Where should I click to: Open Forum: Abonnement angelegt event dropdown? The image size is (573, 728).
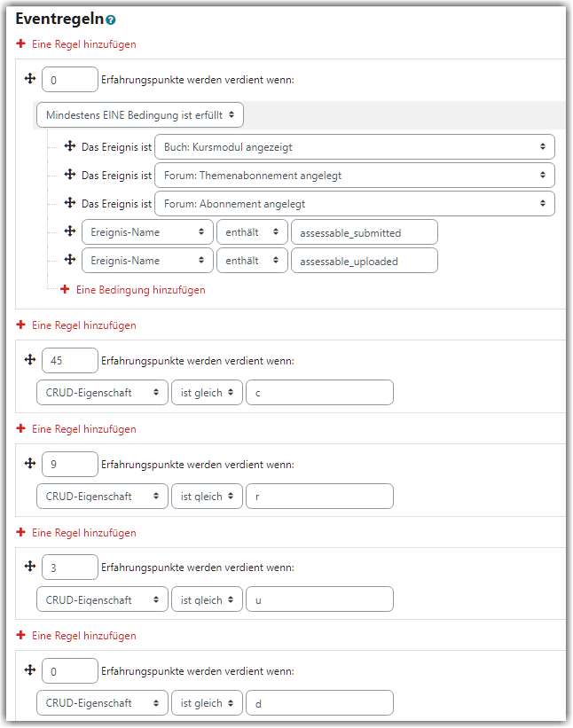355,203
